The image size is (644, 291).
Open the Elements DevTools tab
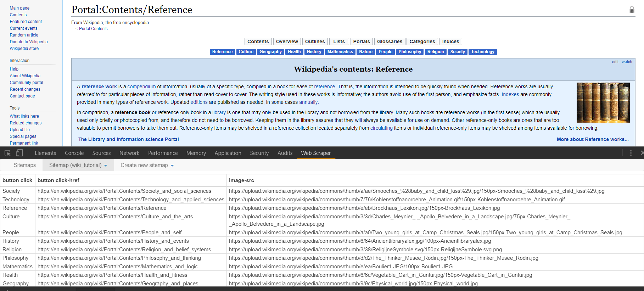45,153
